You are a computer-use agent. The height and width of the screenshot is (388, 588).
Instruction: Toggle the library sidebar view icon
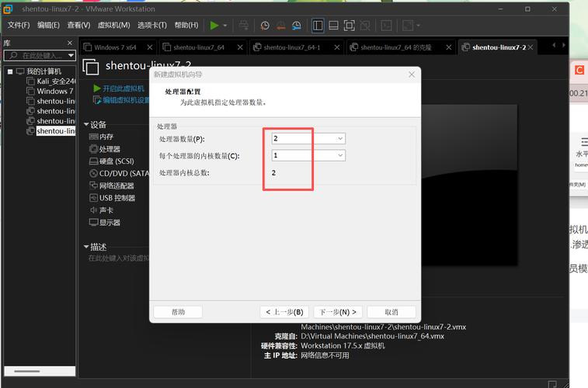pos(318,26)
